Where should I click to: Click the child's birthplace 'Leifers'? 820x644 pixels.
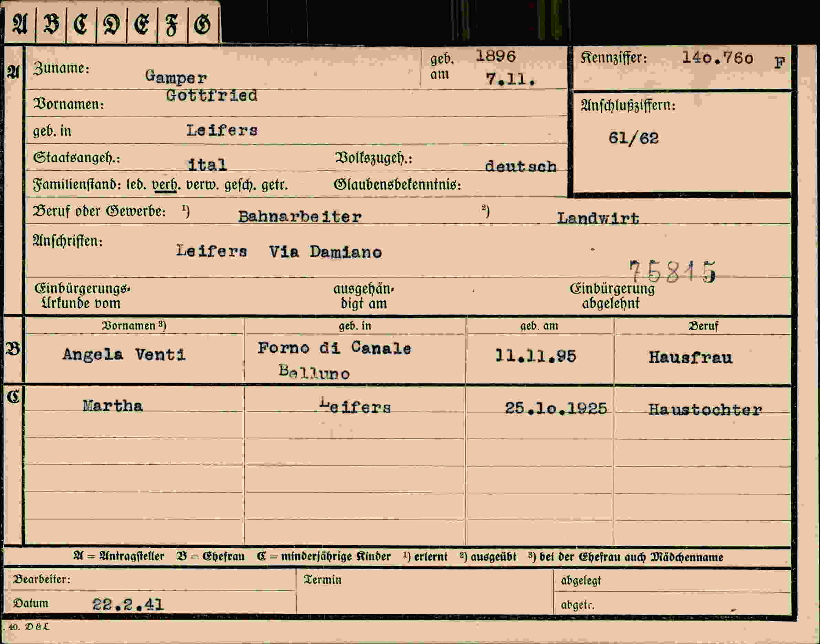(x=355, y=406)
